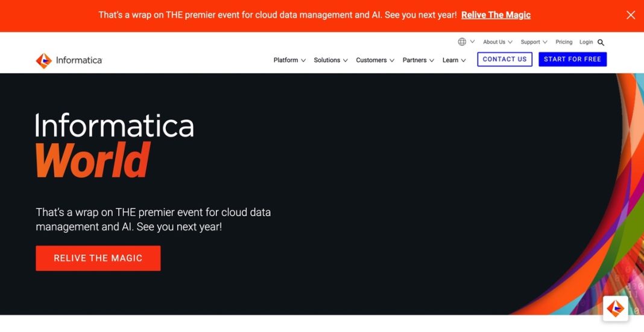Expand the About Us menu
This screenshot has height=332, width=644.
[497, 42]
